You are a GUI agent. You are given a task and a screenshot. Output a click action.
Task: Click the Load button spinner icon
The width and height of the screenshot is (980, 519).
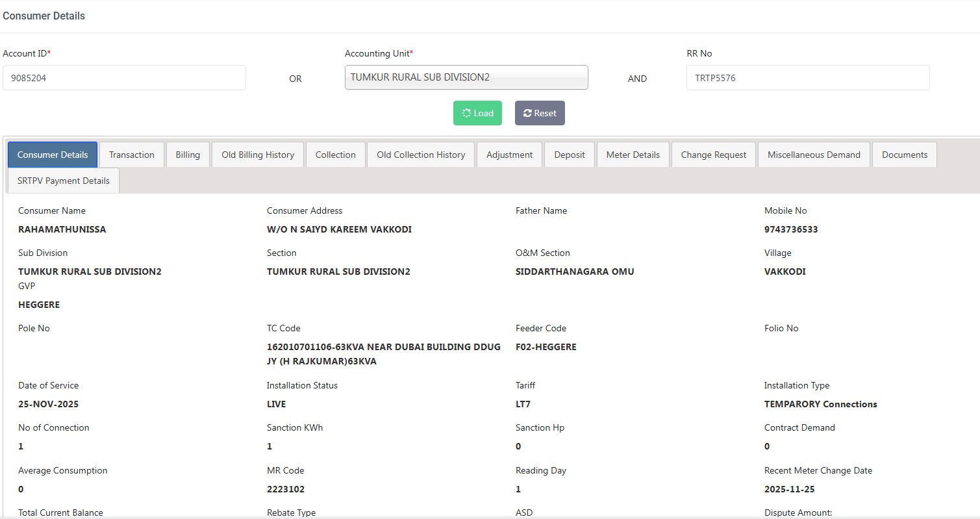pos(466,113)
